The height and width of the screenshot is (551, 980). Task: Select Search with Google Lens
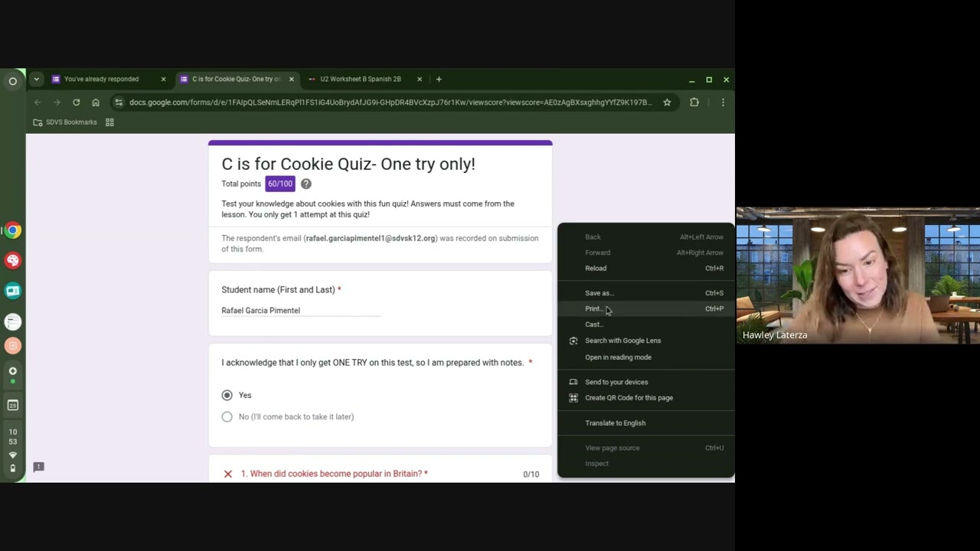[645, 341]
